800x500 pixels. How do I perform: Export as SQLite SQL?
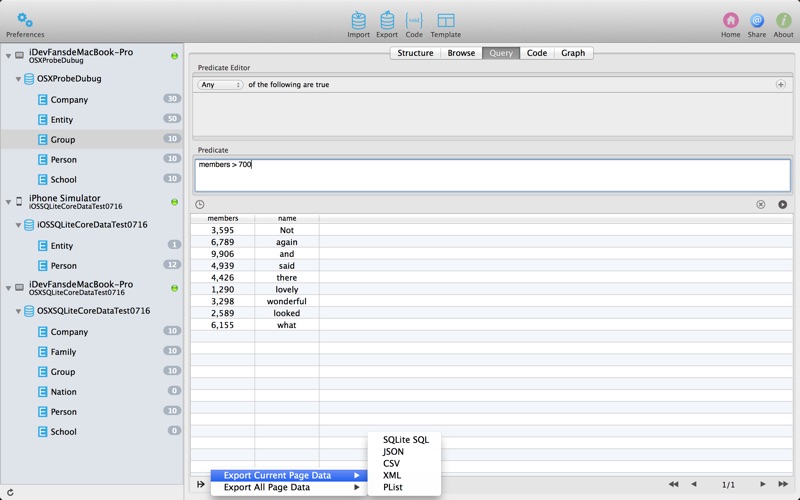point(404,440)
